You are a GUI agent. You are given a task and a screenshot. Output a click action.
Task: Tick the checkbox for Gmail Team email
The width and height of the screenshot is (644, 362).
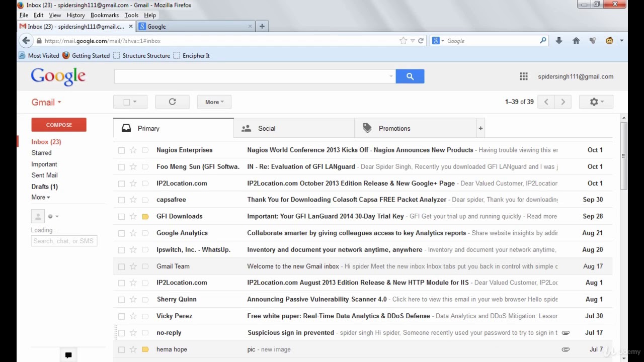pos(121,266)
